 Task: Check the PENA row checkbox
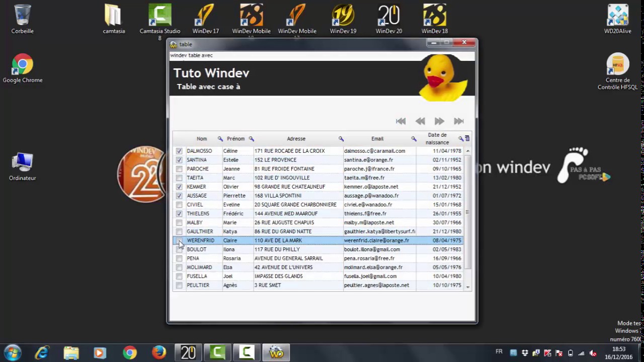point(179,258)
